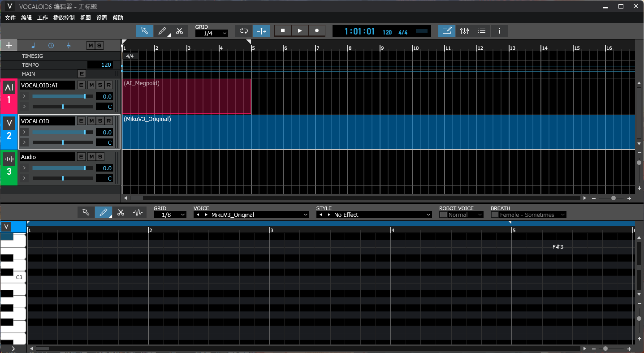Open top GRID 1/4 dropdown
644x353 pixels.
click(212, 33)
